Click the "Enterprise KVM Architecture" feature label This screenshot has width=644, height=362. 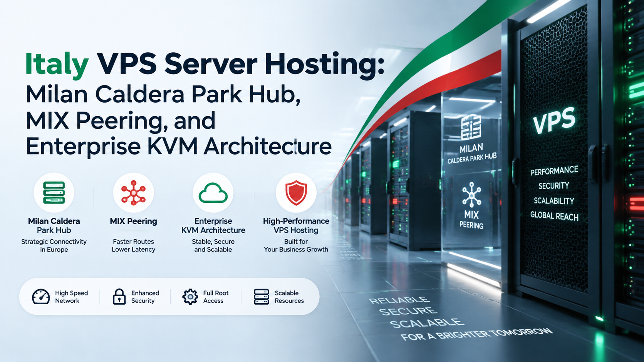click(x=213, y=225)
